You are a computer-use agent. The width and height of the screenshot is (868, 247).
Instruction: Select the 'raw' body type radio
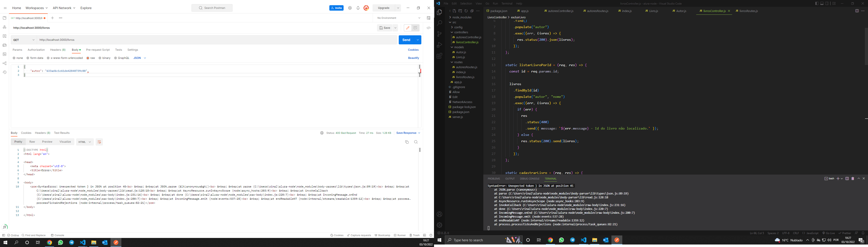coord(88,58)
